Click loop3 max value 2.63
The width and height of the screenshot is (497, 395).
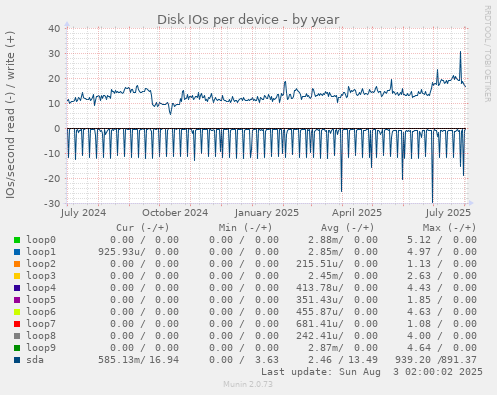419,276
